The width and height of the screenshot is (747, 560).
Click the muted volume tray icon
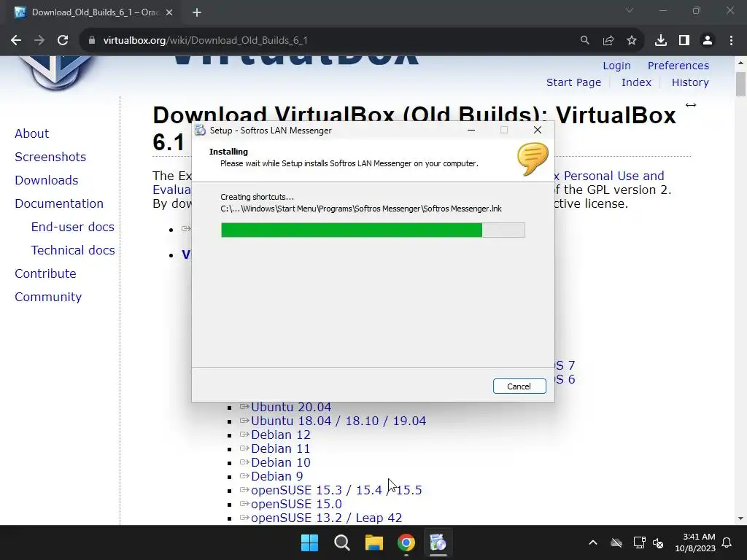pos(659,542)
